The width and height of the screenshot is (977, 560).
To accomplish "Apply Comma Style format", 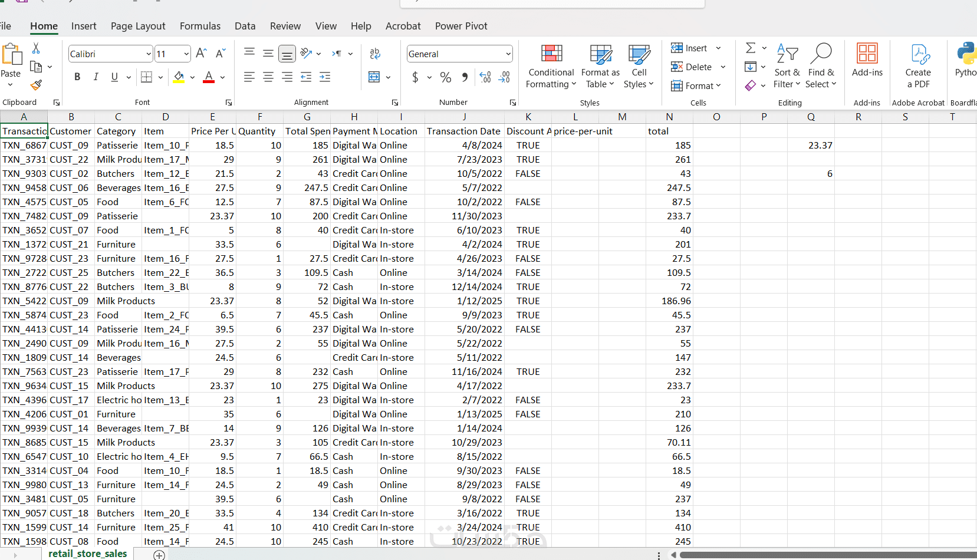I will (x=465, y=77).
